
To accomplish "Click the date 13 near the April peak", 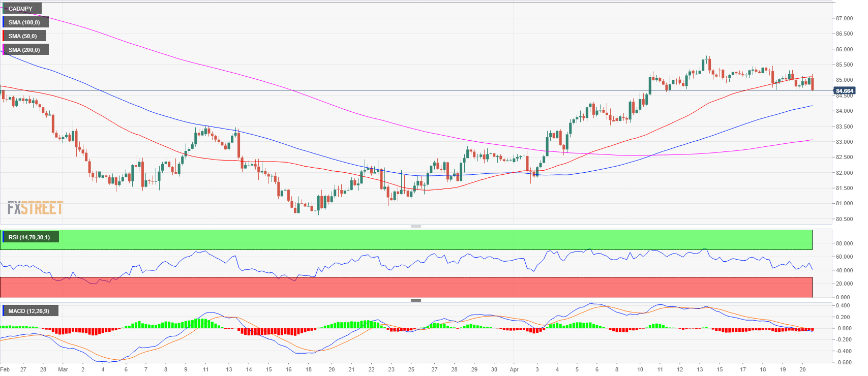I will tap(700, 369).
